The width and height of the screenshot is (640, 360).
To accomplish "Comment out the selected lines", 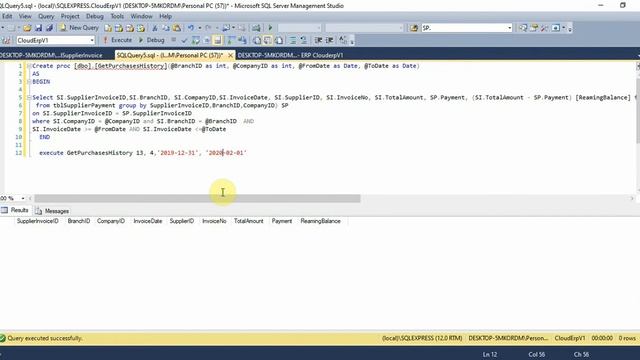I will [293, 40].
